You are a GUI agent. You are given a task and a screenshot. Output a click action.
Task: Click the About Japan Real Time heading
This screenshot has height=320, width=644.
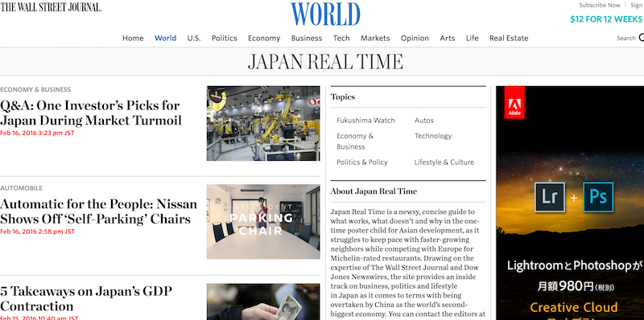374,191
